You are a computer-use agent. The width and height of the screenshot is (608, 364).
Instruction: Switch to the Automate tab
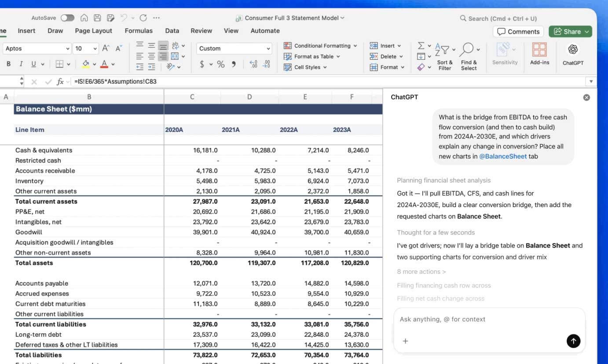pyautogui.click(x=265, y=31)
